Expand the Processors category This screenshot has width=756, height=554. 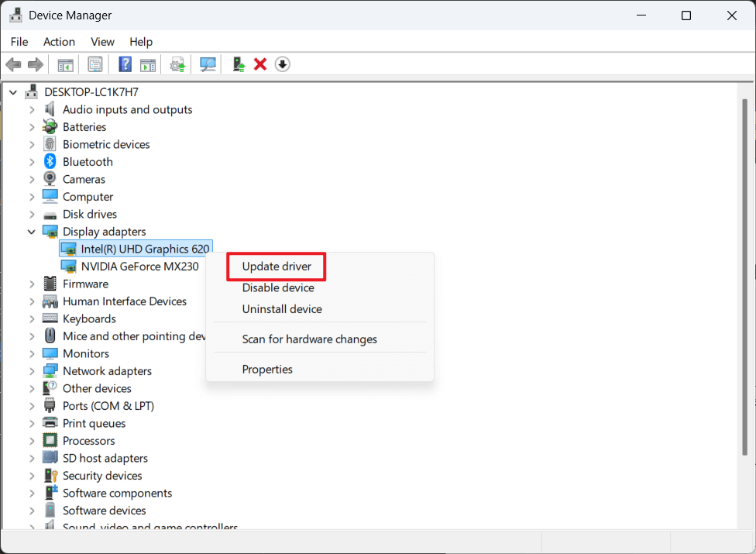[x=31, y=440]
